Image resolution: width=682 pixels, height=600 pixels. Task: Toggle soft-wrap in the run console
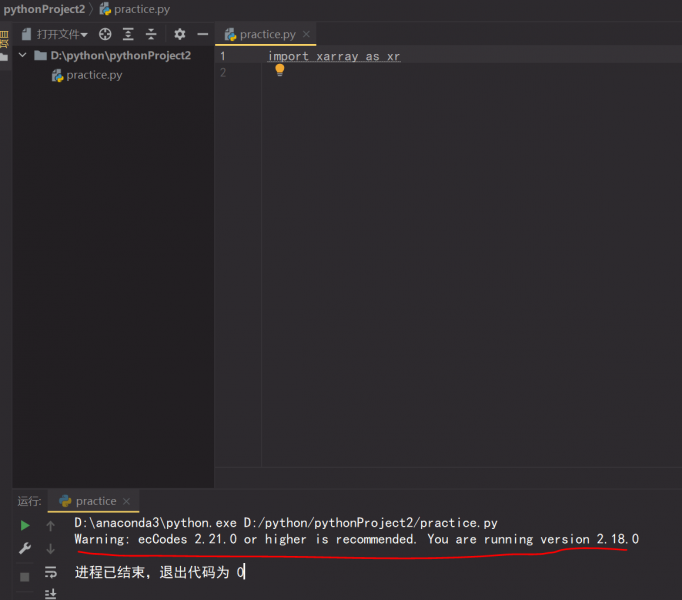[51, 572]
